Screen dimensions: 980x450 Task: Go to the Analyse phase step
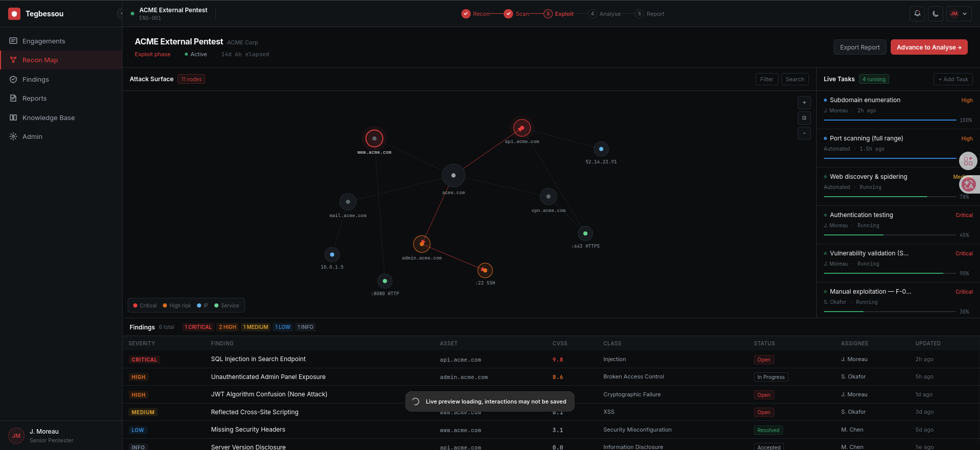tap(605, 14)
